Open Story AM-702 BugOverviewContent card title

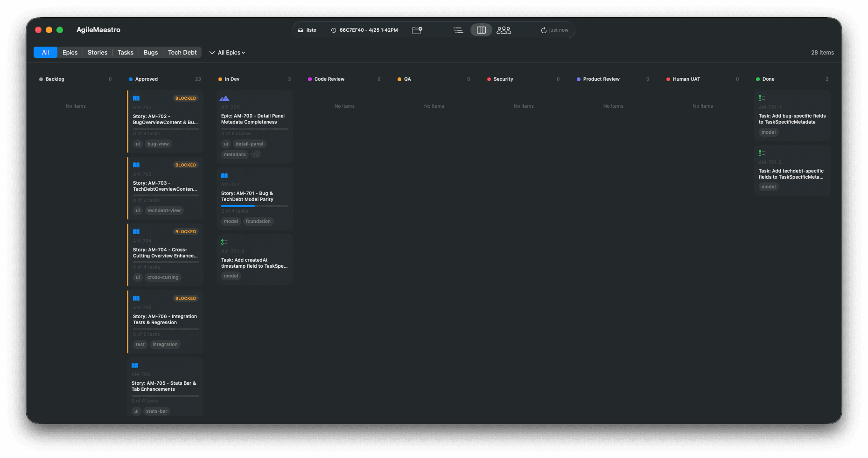(x=165, y=119)
